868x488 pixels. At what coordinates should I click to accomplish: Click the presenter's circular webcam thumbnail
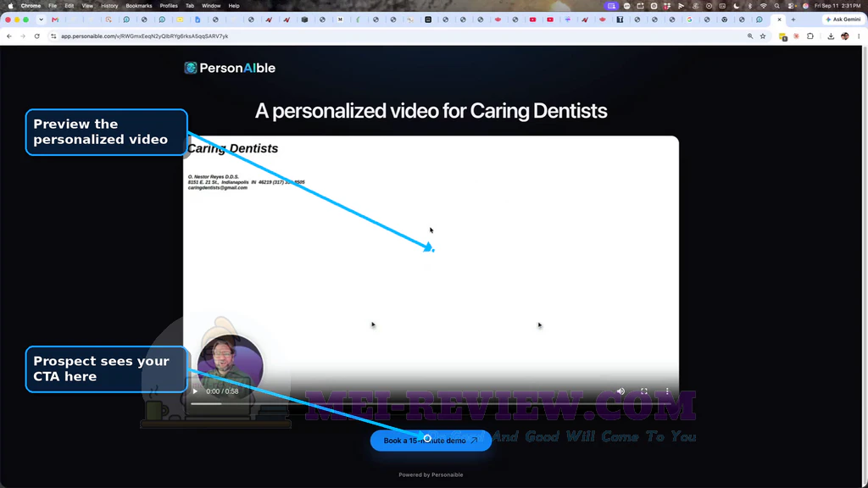coord(230,366)
